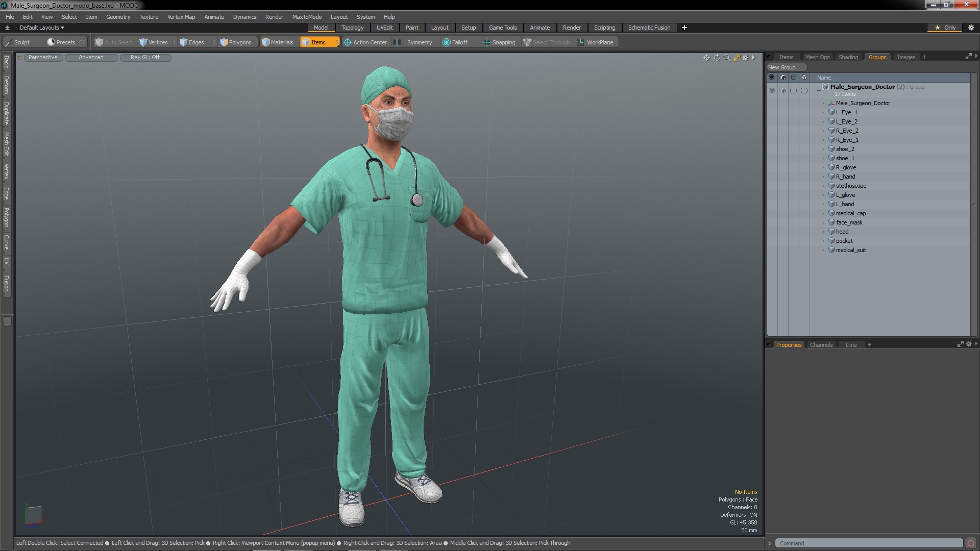The width and height of the screenshot is (980, 551).
Task: Click the visibility eye column header
Action: click(772, 78)
